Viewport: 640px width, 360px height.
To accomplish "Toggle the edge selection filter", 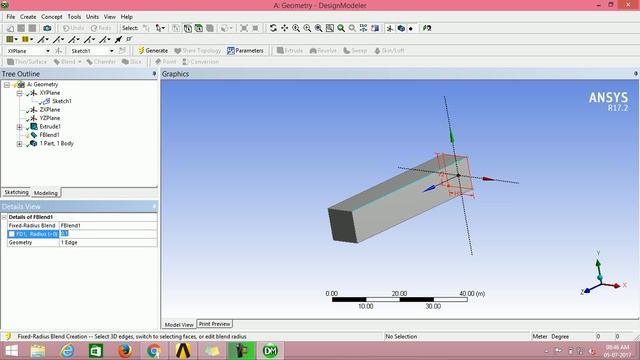I will [x=187, y=28].
